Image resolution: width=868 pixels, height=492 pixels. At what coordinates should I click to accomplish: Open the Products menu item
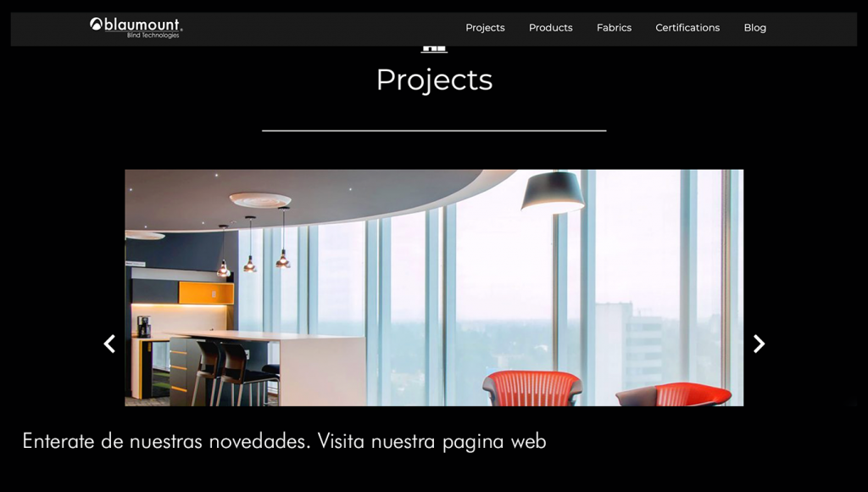[550, 28]
